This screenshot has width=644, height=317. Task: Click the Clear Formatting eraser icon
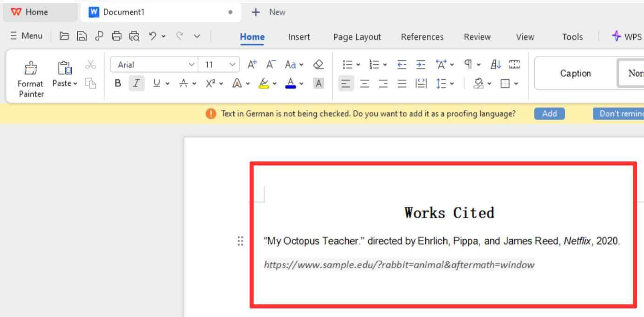319,65
